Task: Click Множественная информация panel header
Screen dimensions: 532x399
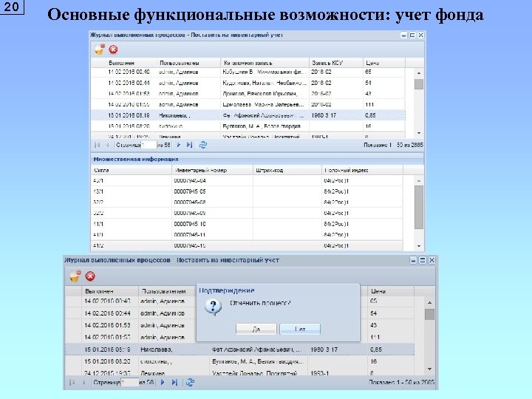Action: 257,159
